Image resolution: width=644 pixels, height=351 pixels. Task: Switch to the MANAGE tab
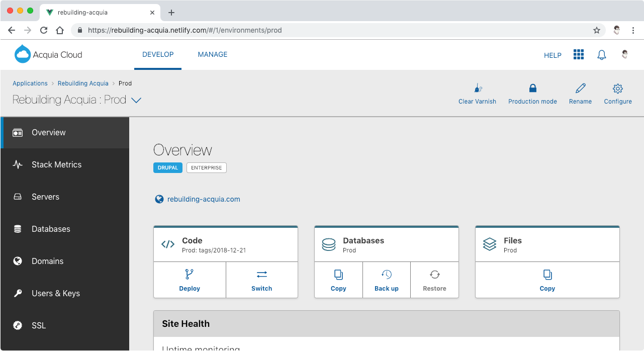(212, 55)
